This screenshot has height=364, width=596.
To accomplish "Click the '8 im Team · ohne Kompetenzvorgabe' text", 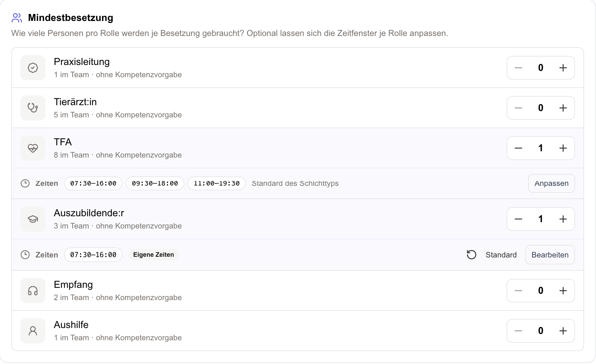I will point(118,155).
